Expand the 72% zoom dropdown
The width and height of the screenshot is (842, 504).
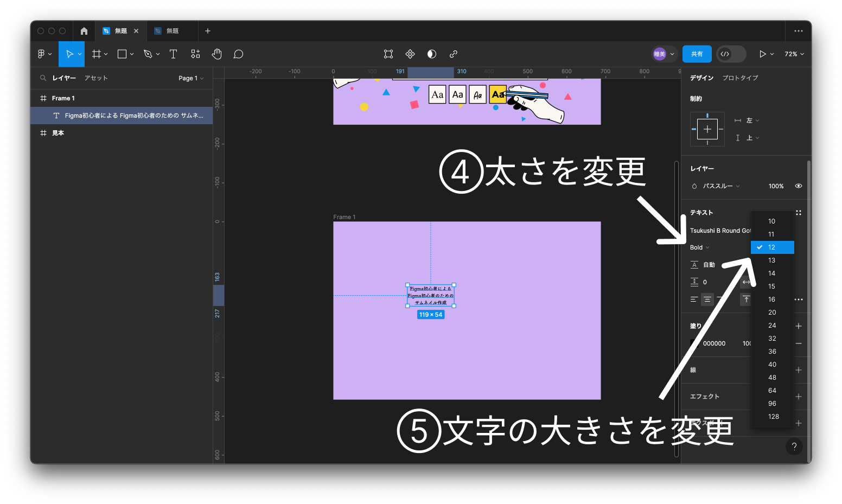coord(794,54)
